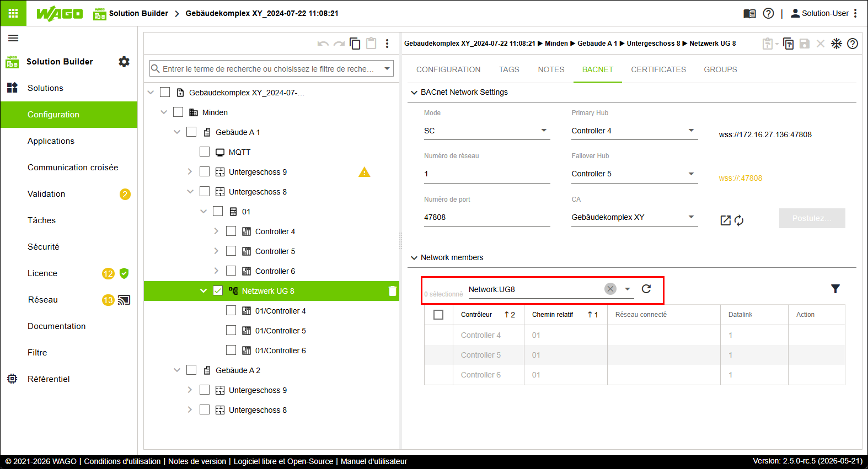Click the Numéro de réseau input field

(487, 174)
